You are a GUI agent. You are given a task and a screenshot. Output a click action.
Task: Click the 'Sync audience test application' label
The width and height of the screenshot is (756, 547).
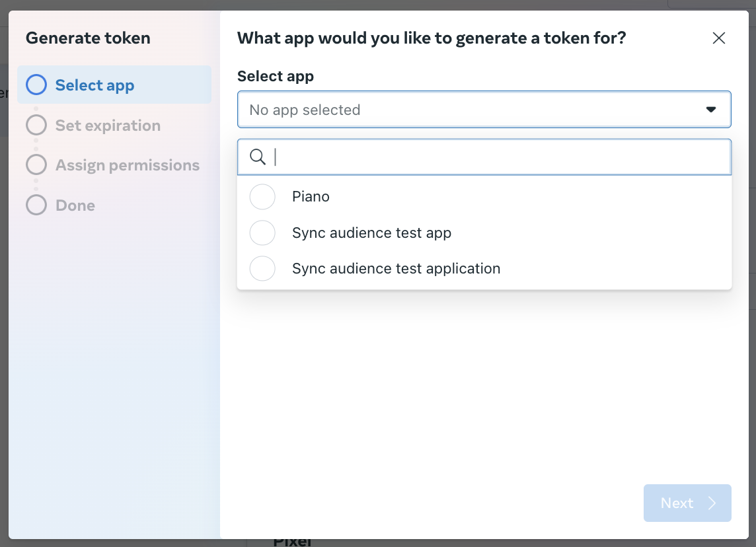(397, 268)
